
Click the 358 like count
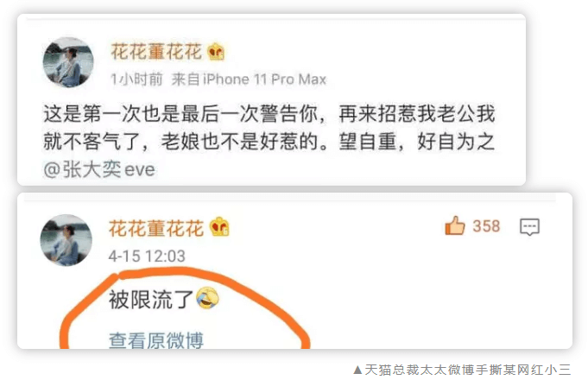[486, 225]
